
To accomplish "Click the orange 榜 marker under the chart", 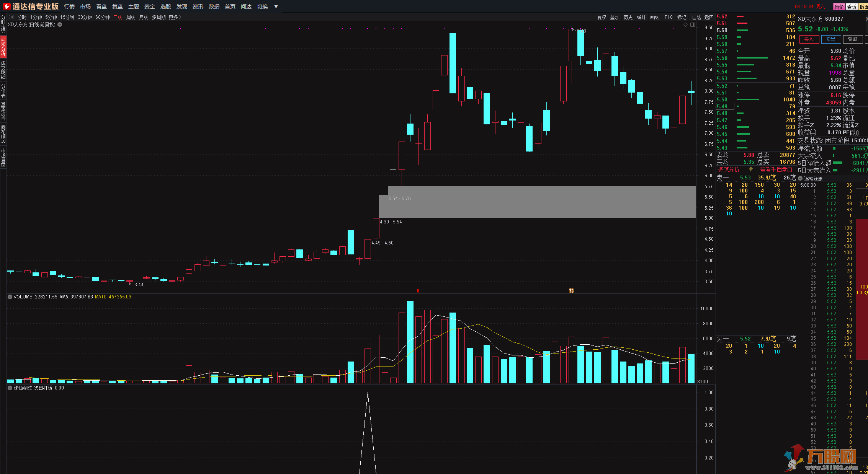I will pos(571,291).
